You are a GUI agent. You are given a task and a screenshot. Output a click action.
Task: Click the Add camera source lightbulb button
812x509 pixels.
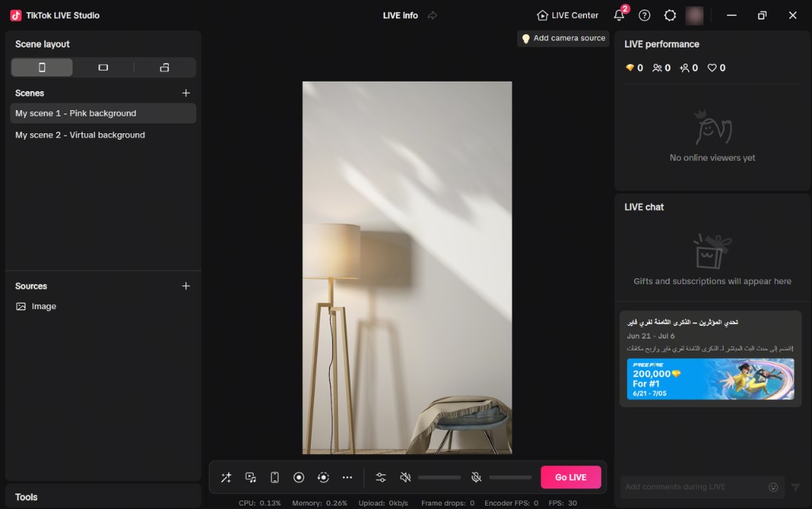point(563,37)
